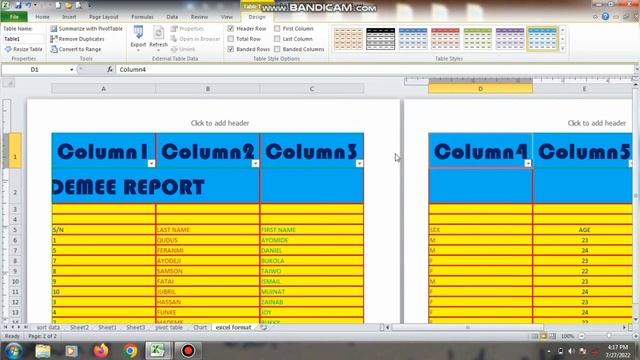Viewport: 640px width, 360px height.
Task: Go to the next sheet tab arrow
Action: [19, 327]
